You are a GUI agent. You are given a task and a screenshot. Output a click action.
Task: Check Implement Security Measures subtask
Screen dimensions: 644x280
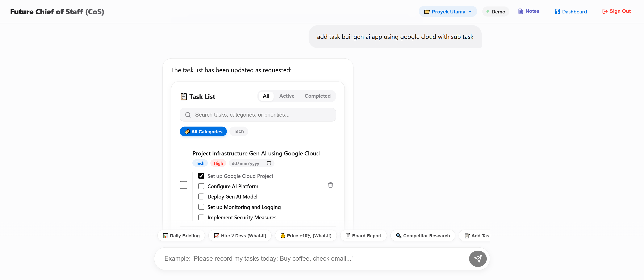tap(201, 217)
